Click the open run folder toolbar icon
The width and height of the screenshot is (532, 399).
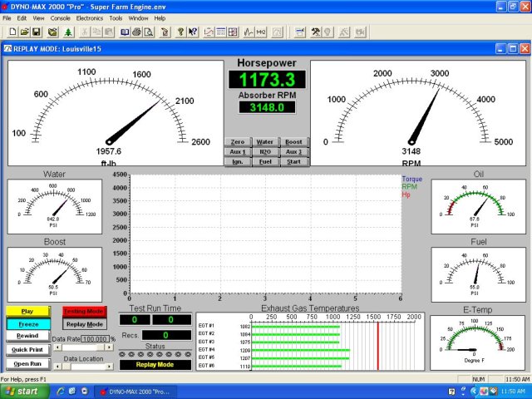(x=52, y=32)
